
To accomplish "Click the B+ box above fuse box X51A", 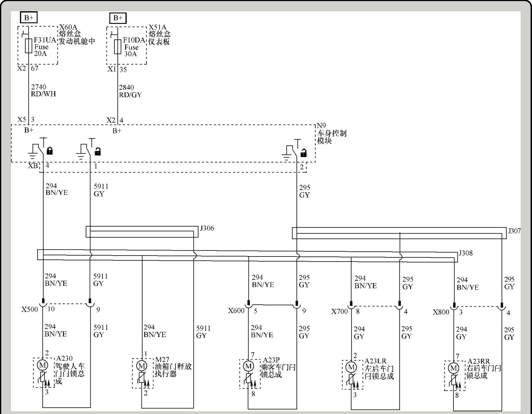I will (118, 18).
